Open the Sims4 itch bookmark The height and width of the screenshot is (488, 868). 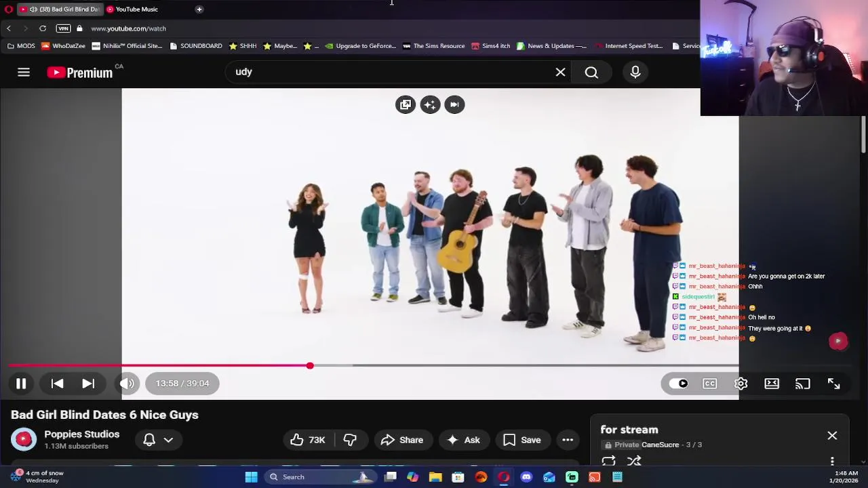click(x=490, y=46)
